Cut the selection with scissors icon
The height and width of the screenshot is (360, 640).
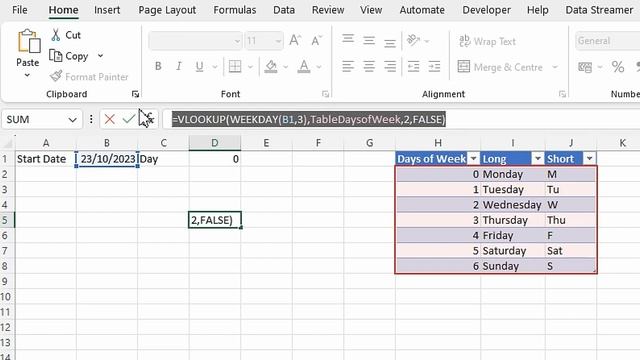(x=56, y=35)
